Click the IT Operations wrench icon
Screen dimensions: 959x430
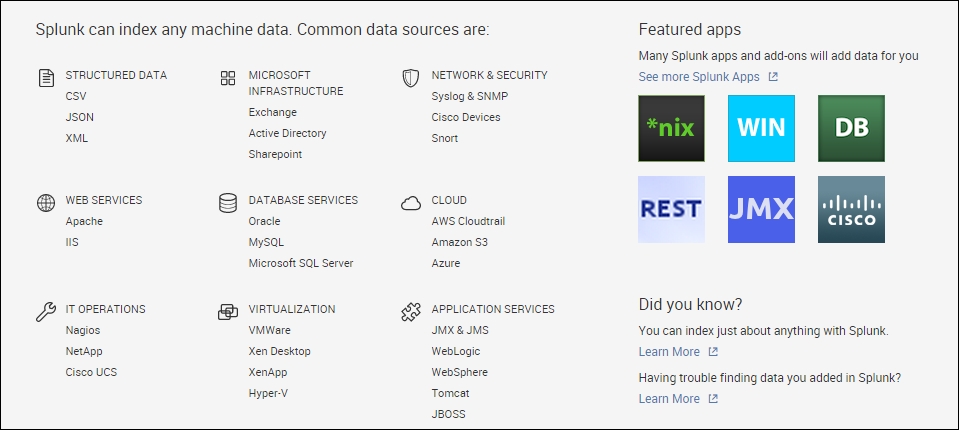pos(46,312)
